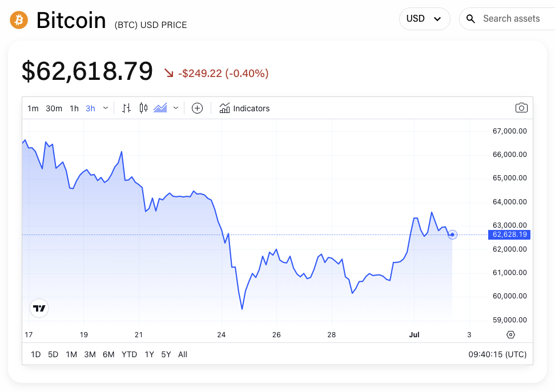Select the candlestick chart style icon
This screenshot has height=392, width=555.
(143, 108)
